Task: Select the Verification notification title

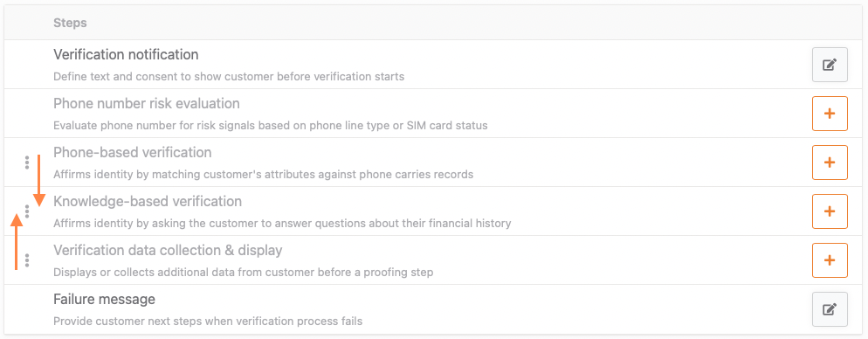Action: point(126,55)
